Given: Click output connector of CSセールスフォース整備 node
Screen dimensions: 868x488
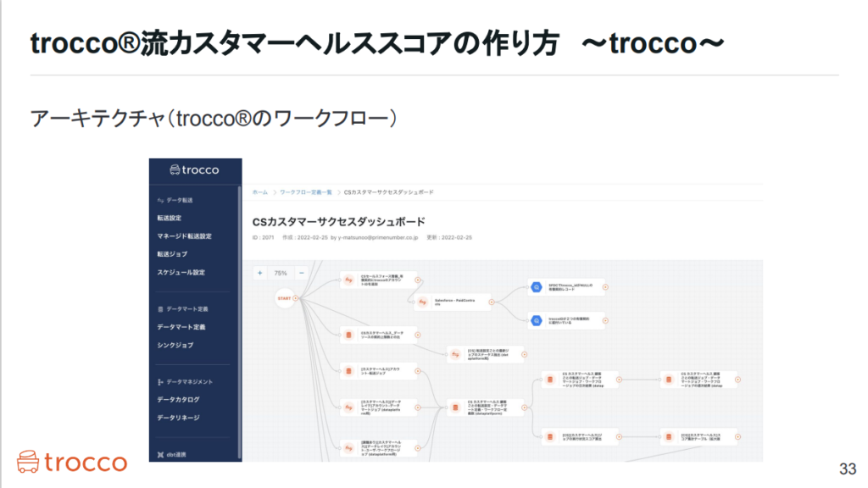Looking at the screenshot, I should (x=418, y=280).
